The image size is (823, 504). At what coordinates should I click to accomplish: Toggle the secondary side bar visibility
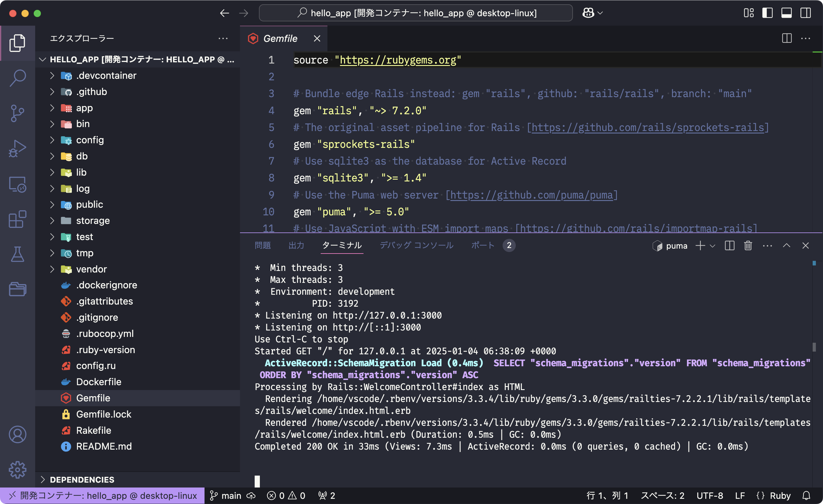point(805,13)
